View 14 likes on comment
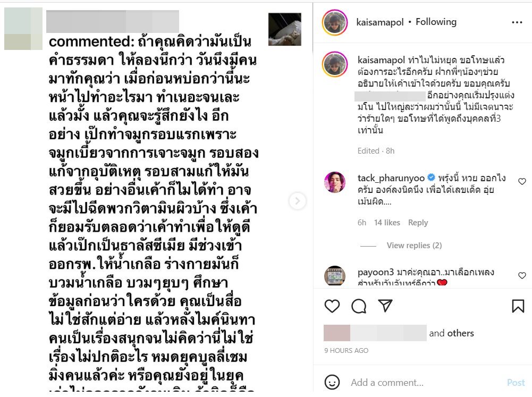This screenshot has width=532, height=397. click(387, 223)
